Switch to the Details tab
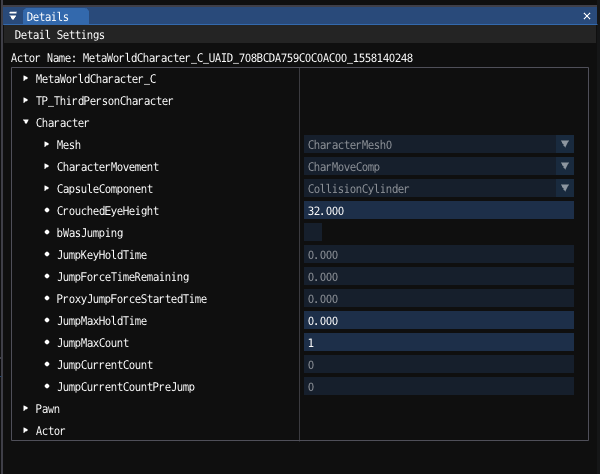This screenshot has width=600, height=474. pos(55,16)
